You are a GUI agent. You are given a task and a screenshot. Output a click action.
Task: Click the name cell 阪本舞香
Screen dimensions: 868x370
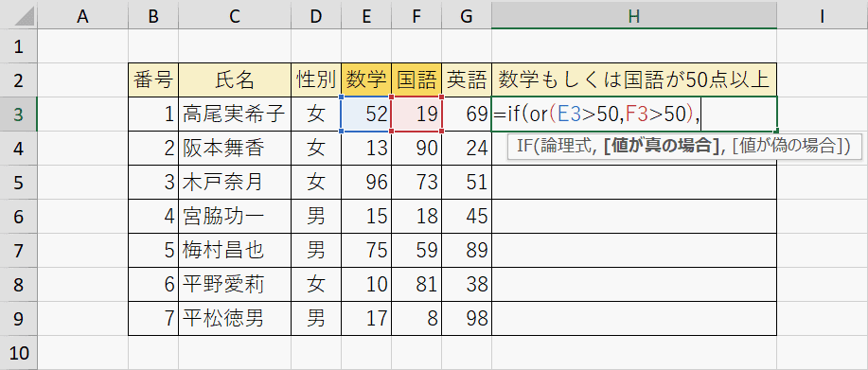point(235,149)
